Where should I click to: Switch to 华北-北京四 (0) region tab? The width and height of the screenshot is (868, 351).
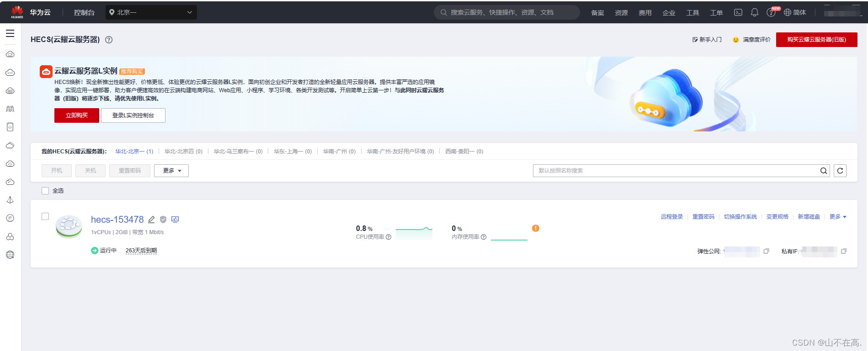(183, 152)
